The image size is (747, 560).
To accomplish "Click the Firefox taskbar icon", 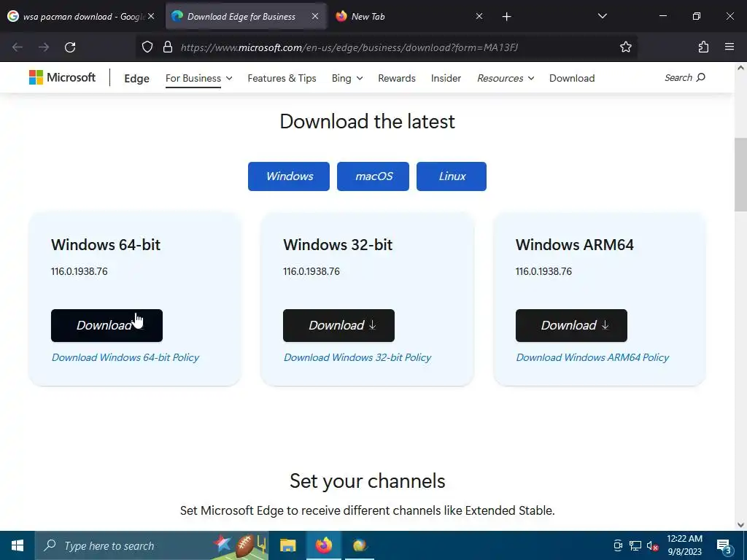I will (324, 545).
